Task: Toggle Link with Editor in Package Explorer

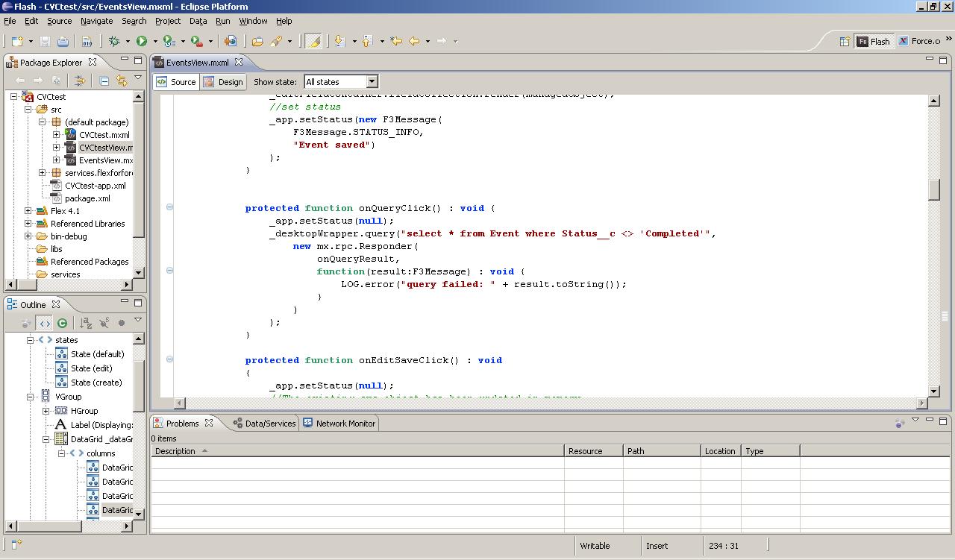Action: [122, 80]
